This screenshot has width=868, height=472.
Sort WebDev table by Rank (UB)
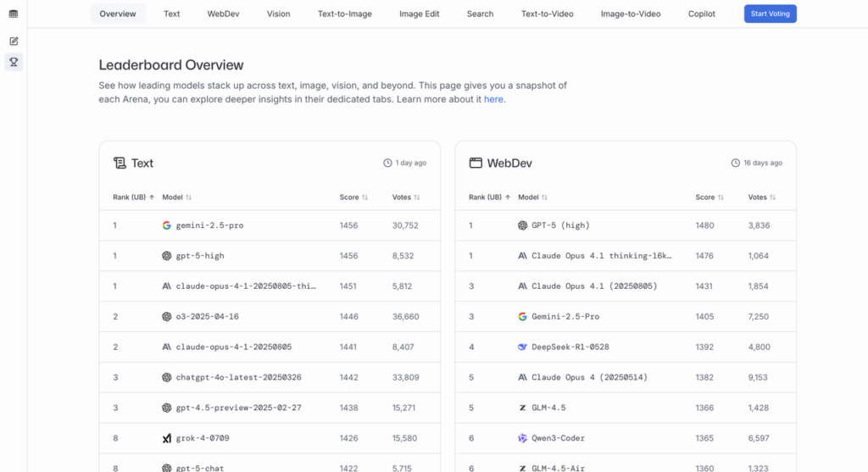489,197
